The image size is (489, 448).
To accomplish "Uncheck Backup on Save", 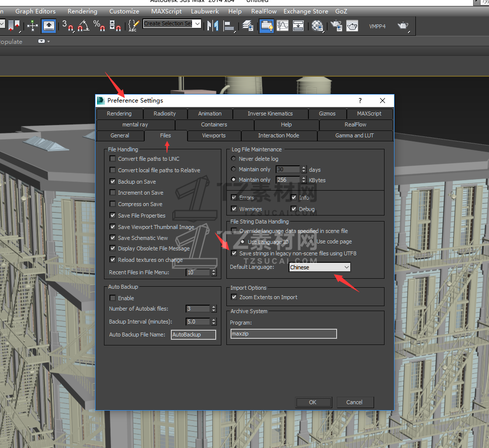I will pyautogui.click(x=112, y=182).
